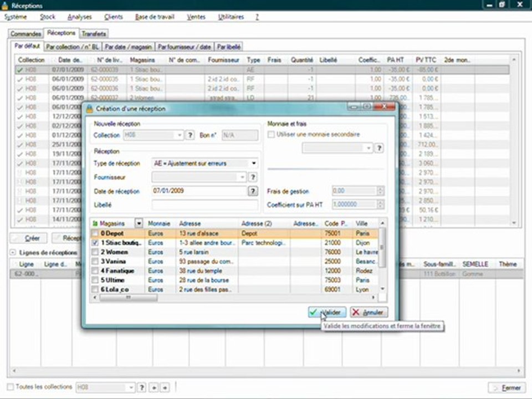Image resolution: width=532 pixels, height=399 pixels.
Task: Collapse the Lignes de réceptions section
Action: point(13,253)
